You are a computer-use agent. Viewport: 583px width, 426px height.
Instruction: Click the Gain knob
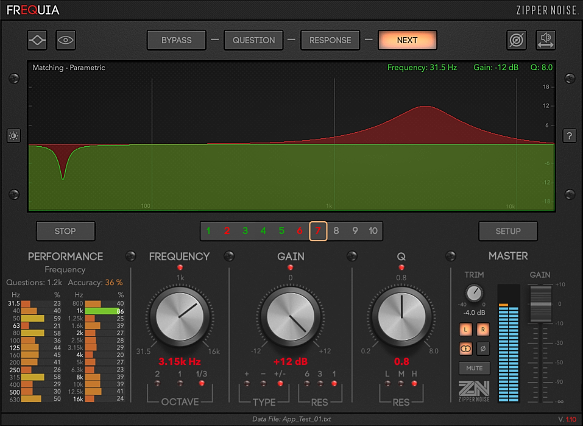tap(290, 317)
